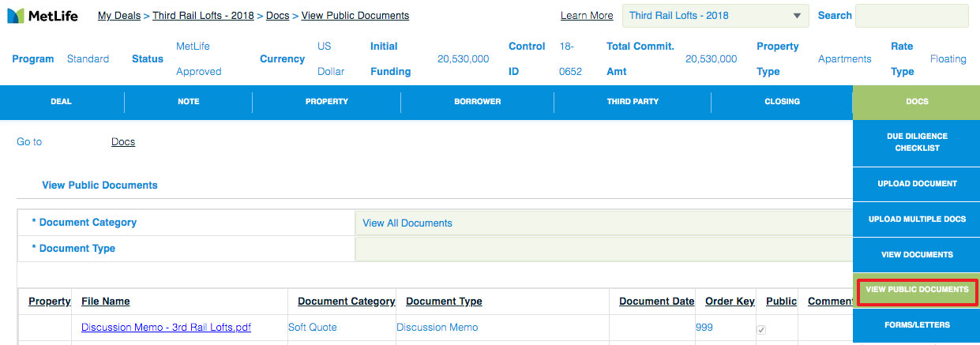Sort by Property column header

[x=49, y=302]
